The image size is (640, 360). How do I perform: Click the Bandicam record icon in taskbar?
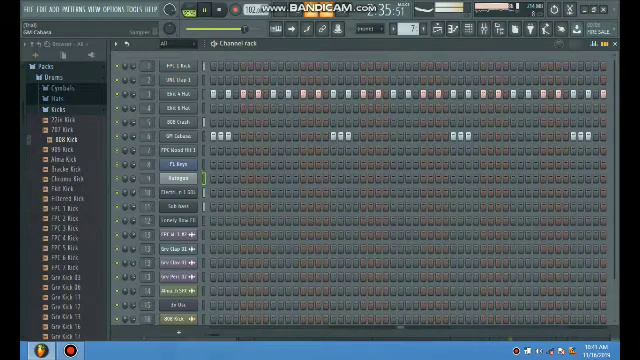[x=70, y=351]
